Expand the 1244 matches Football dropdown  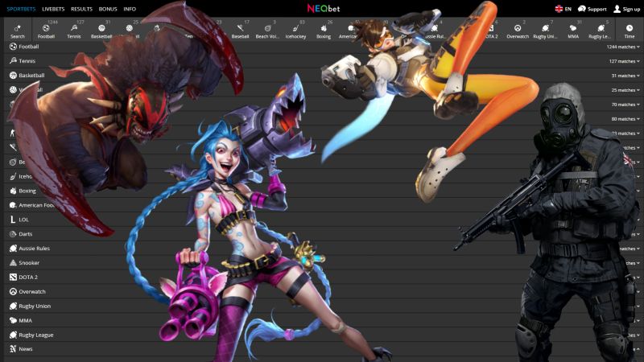[x=623, y=47]
